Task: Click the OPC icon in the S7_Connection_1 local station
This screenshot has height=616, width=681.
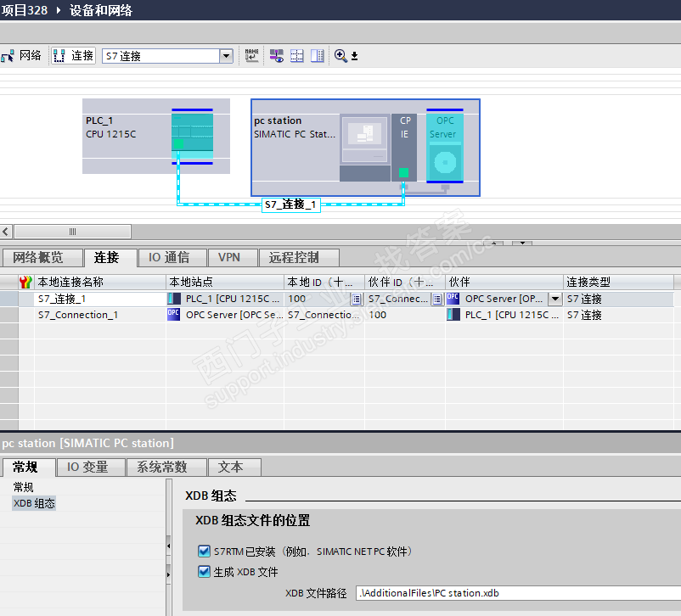Action: pyautogui.click(x=174, y=314)
